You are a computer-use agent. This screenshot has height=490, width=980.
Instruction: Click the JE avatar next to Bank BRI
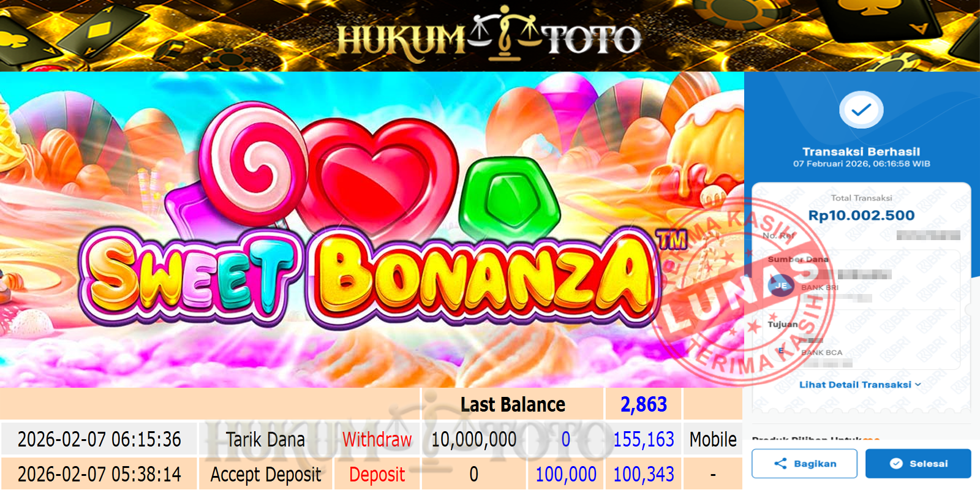781,285
